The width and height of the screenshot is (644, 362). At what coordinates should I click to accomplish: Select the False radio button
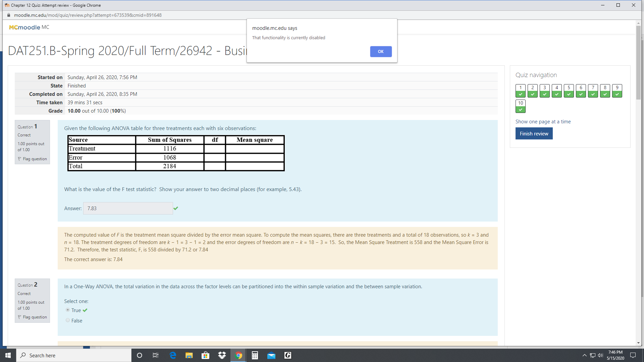click(68, 320)
